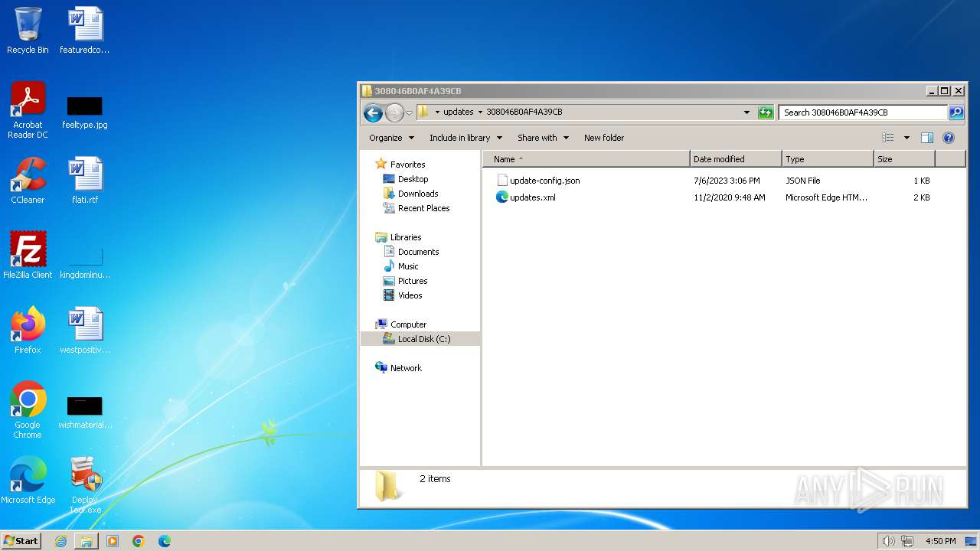Open Downloads in the Favorites list

click(417, 194)
